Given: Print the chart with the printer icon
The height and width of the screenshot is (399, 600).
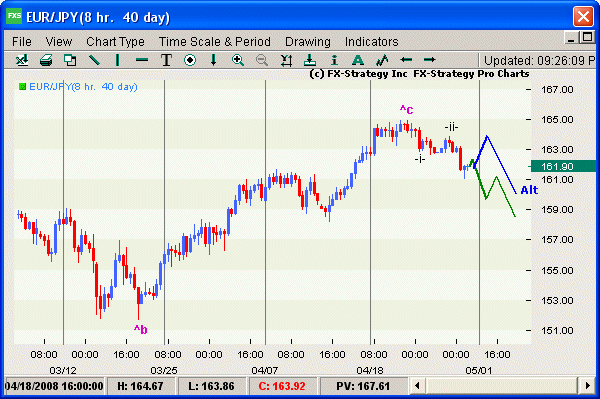Looking at the screenshot, I should pos(46,60).
